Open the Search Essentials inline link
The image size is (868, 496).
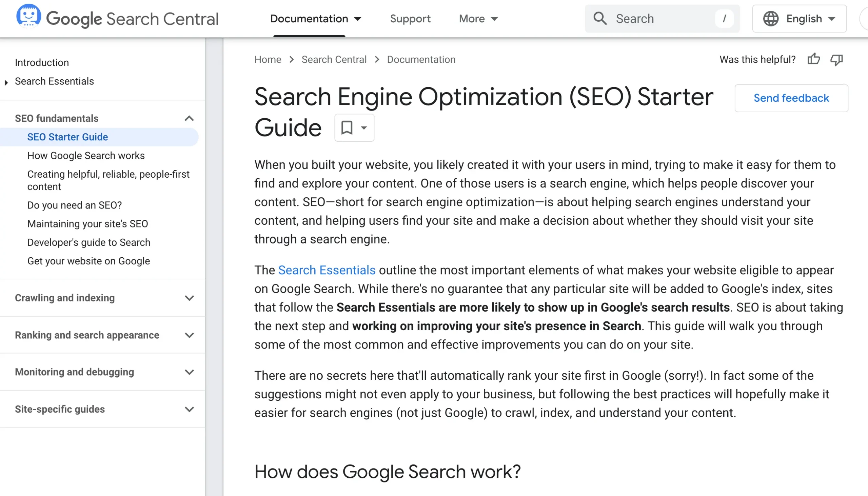click(327, 270)
